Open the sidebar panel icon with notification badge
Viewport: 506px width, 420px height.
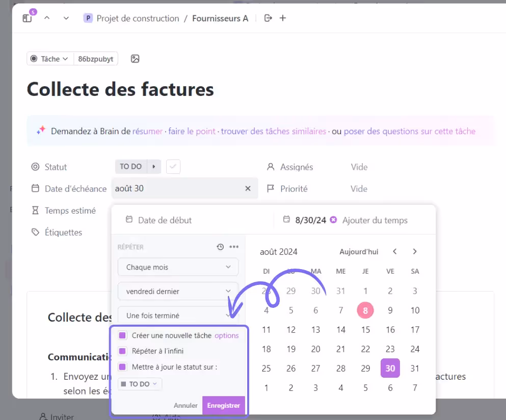point(26,17)
